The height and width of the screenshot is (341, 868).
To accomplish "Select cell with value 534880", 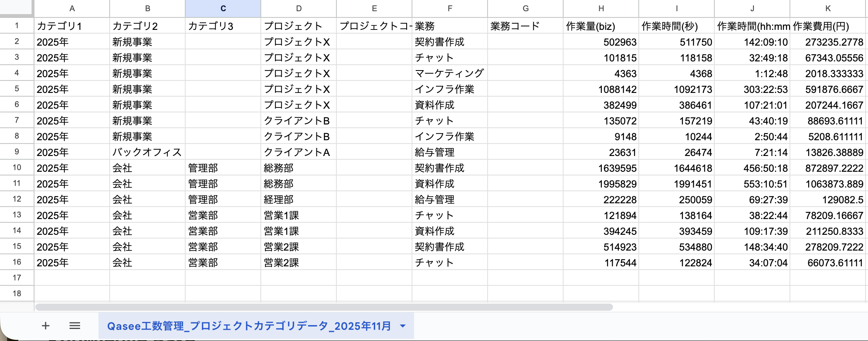I will pyautogui.click(x=677, y=246).
